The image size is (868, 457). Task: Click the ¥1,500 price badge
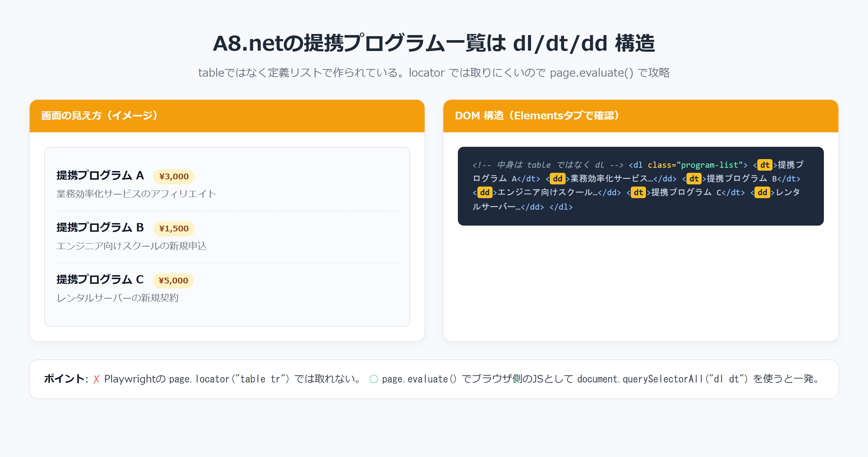pos(174,228)
